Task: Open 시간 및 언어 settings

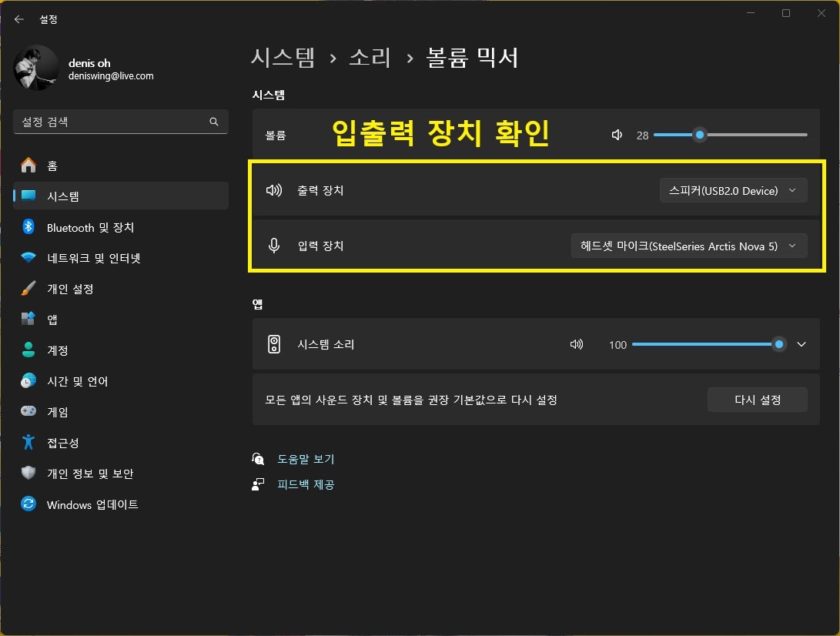Action: coord(121,381)
